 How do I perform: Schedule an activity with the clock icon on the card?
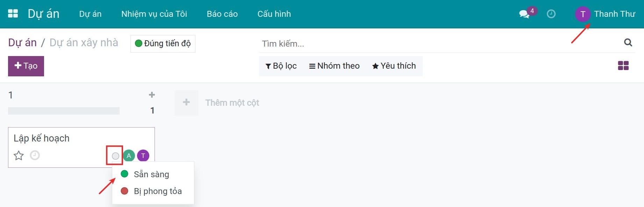tap(35, 156)
